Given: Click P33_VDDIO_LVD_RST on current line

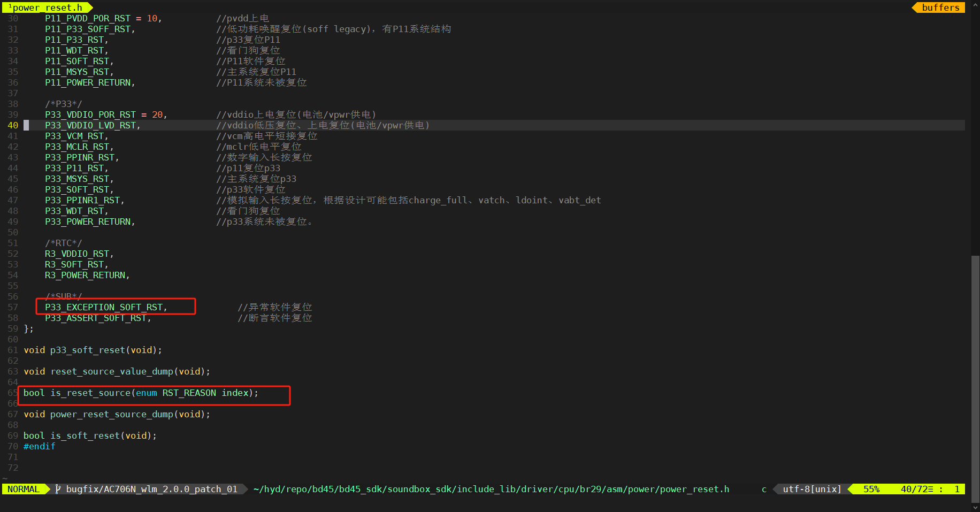Looking at the screenshot, I should tap(93, 125).
